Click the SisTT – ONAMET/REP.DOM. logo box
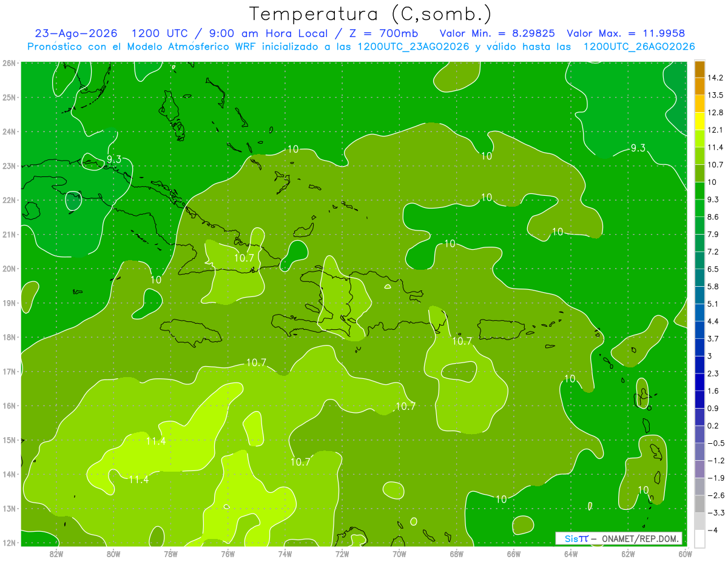 [618, 538]
